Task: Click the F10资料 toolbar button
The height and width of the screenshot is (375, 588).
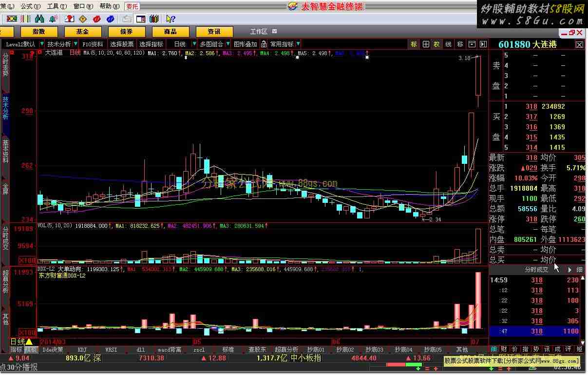Action: point(93,44)
